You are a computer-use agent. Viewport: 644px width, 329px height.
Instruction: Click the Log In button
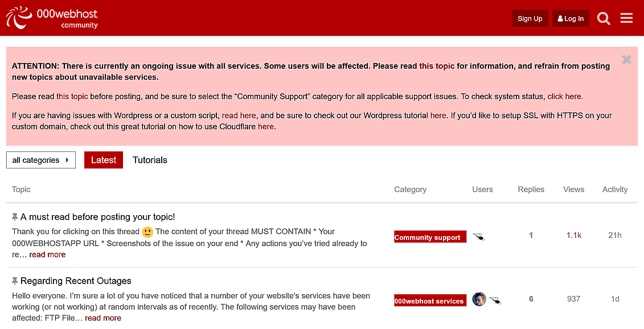click(571, 18)
